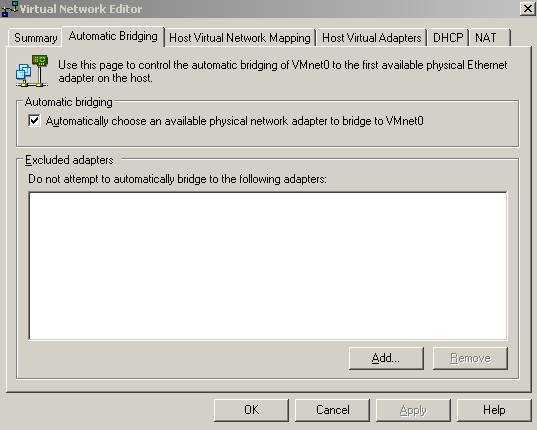Click the 'Use this page to control' description text
The width and height of the screenshot is (537, 430).
(x=283, y=71)
